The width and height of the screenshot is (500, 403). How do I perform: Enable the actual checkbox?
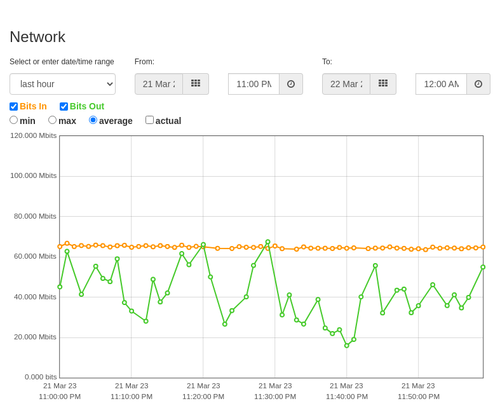click(150, 120)
